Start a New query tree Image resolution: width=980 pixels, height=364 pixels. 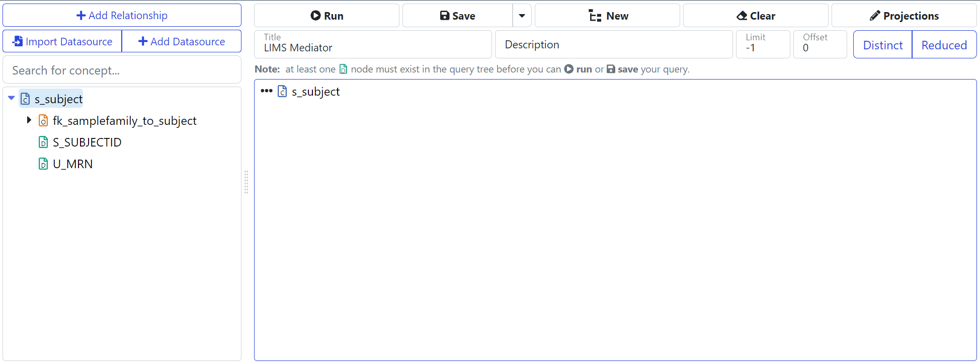click(607, 16)
